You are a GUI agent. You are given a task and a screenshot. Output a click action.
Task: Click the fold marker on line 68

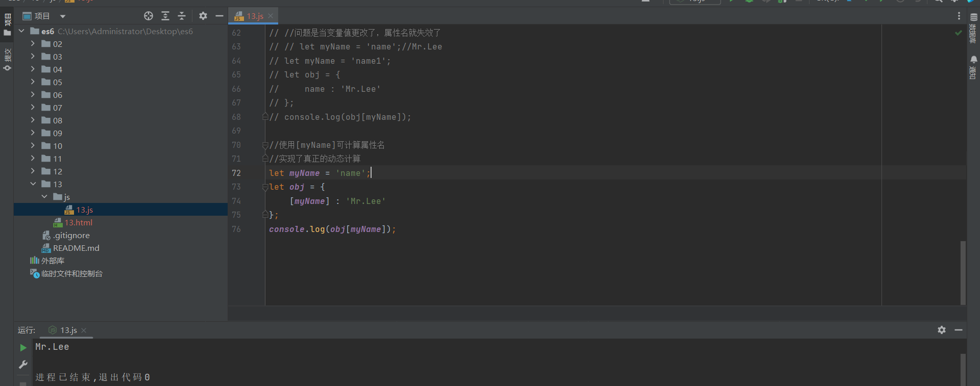point(265,117)
